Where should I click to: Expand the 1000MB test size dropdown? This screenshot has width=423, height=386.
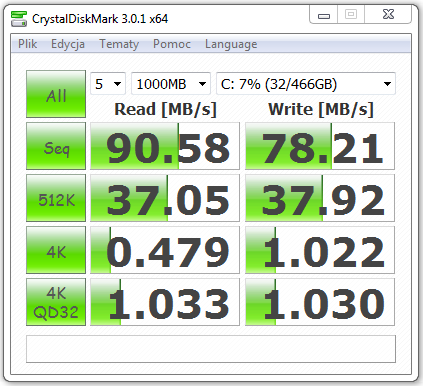(171, 84)
